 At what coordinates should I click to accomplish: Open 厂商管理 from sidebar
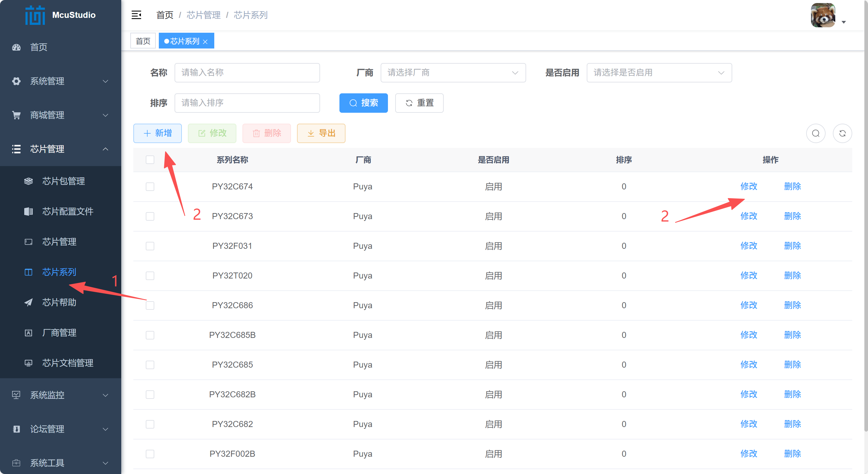59,332
